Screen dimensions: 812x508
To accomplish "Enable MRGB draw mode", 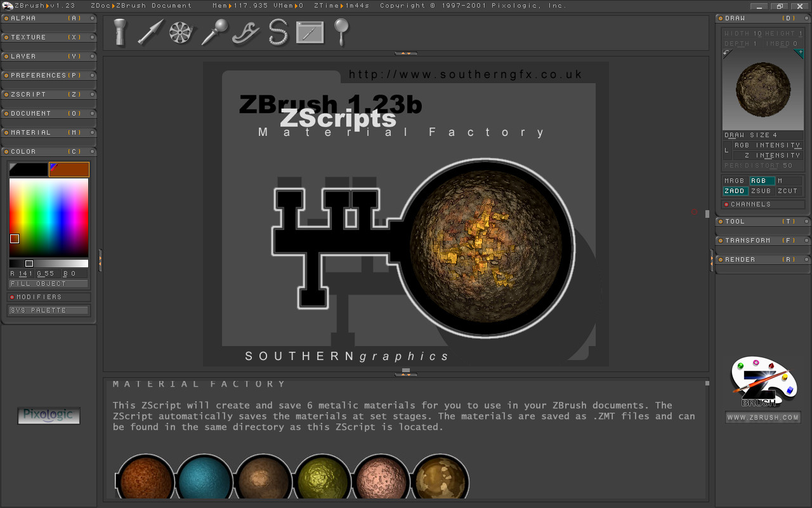I will (x=735, y=181).
